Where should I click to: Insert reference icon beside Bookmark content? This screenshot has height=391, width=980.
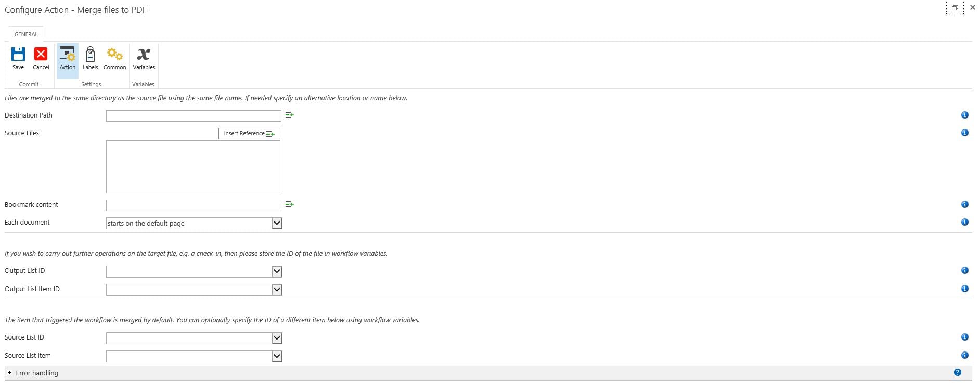(x=290, y=204)
